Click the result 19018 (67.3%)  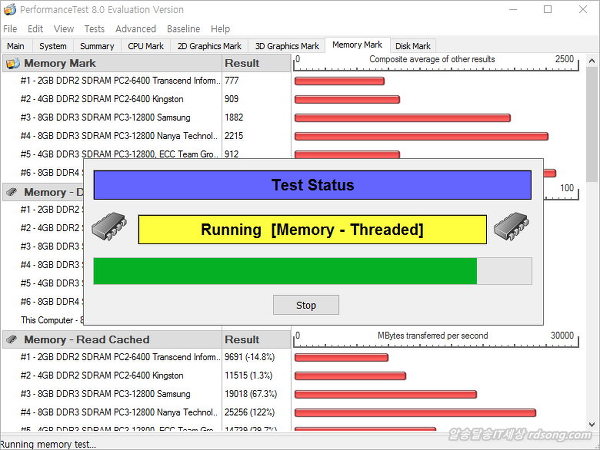(251, 394)
